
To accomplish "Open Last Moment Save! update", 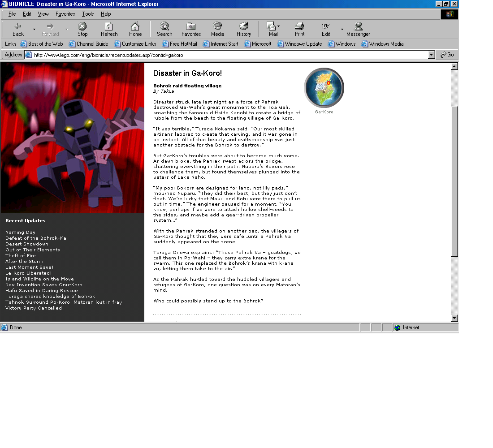I will click(x=29, y=267).
